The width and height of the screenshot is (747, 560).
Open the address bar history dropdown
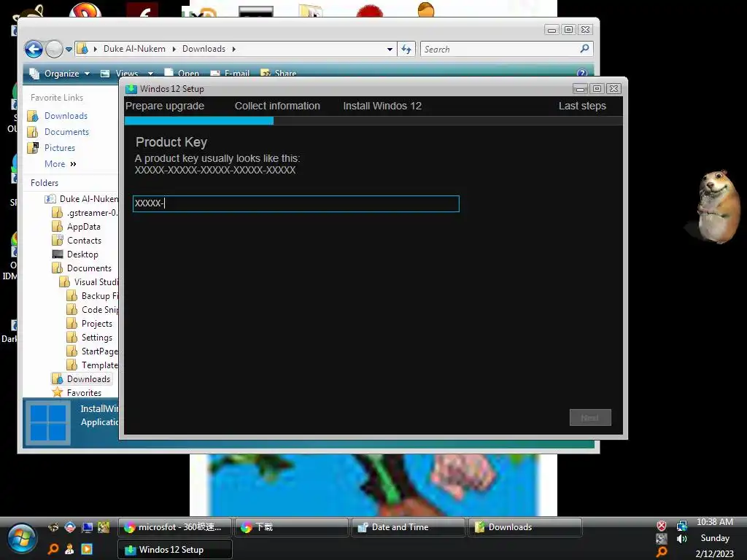[x=390, y=49]
